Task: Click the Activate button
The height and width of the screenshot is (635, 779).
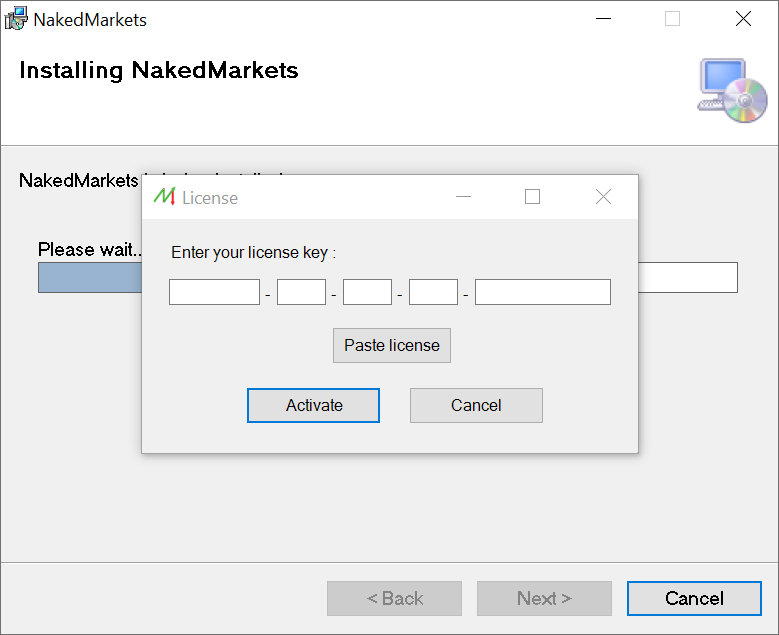Action: click(x=313, y=405)
